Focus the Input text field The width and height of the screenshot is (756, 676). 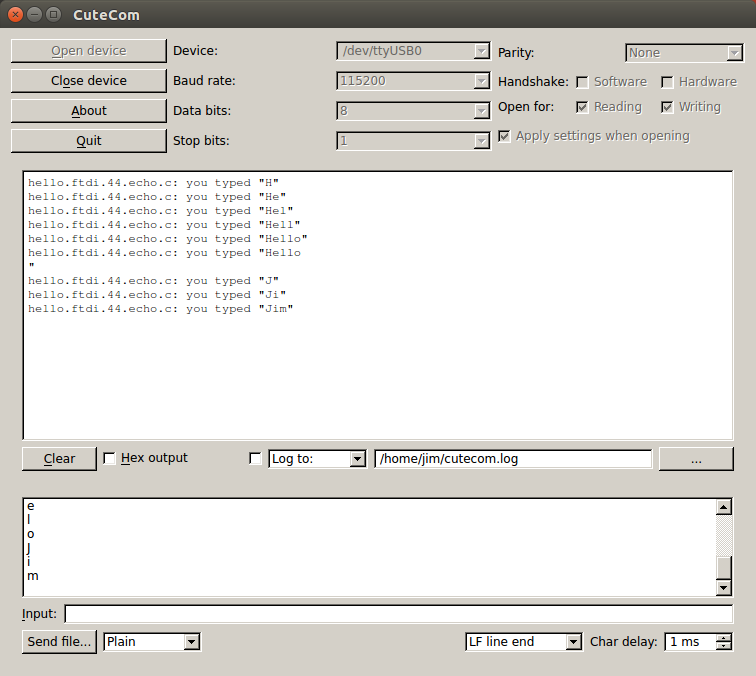[399, 614]
